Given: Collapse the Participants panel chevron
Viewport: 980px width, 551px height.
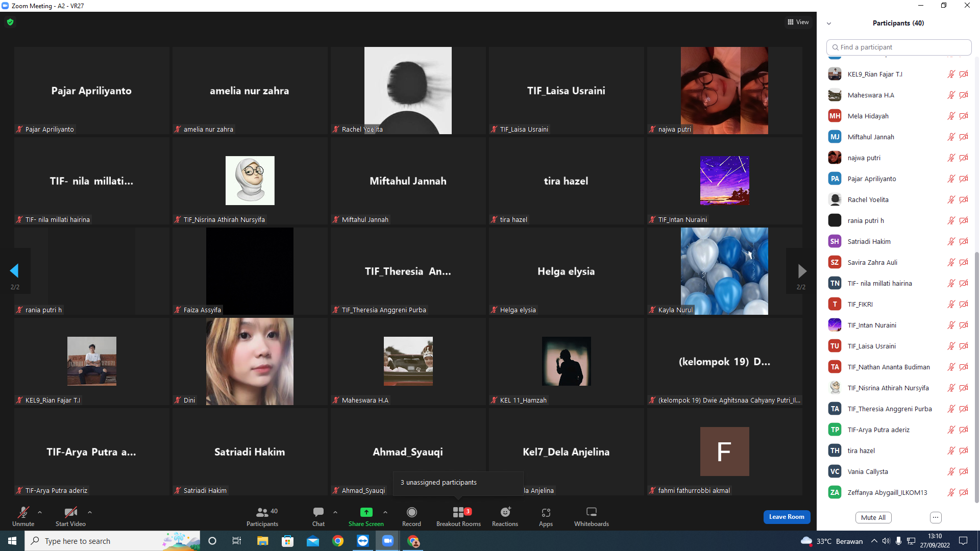Looking at the screenshot, I should (829, 23).
